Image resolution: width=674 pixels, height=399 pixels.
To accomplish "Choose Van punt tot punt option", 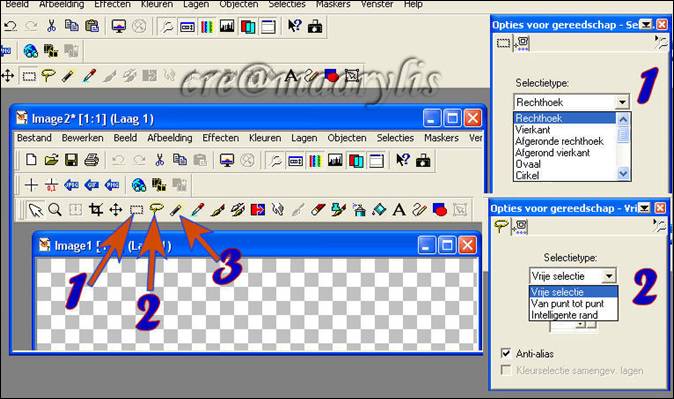I will 567,304.
